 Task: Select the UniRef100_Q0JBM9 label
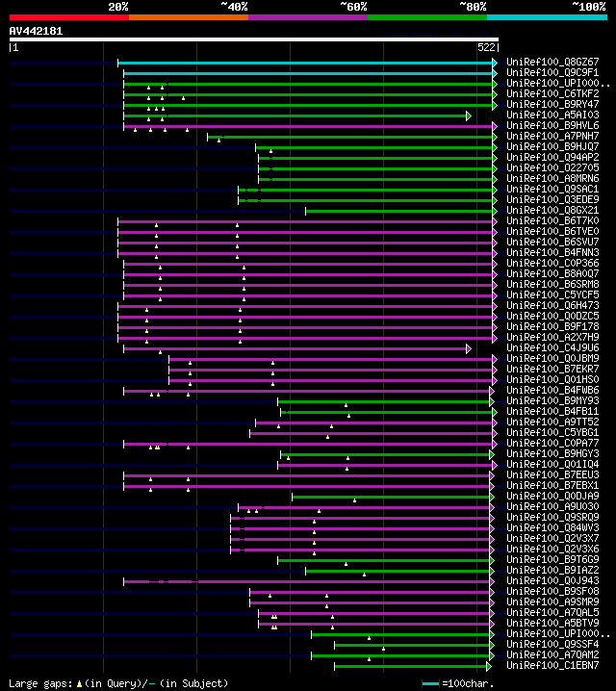[552, 358]
